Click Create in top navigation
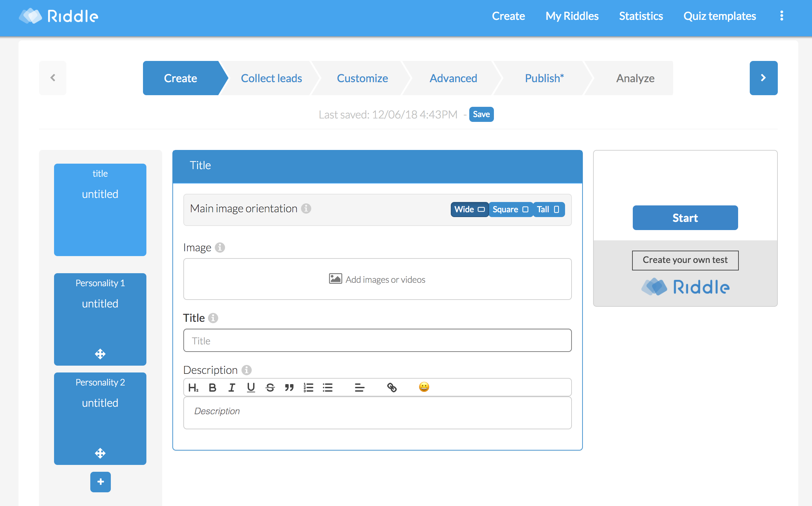Screen dimensions: 812x506 tap(508, 16)
